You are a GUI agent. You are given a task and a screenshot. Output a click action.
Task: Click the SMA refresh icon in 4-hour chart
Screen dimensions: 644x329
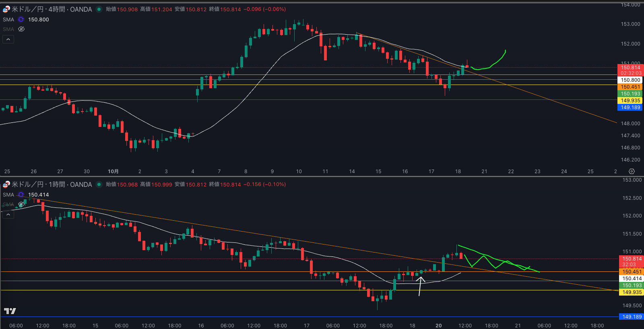pyautogui.click(x=21, y=19)
